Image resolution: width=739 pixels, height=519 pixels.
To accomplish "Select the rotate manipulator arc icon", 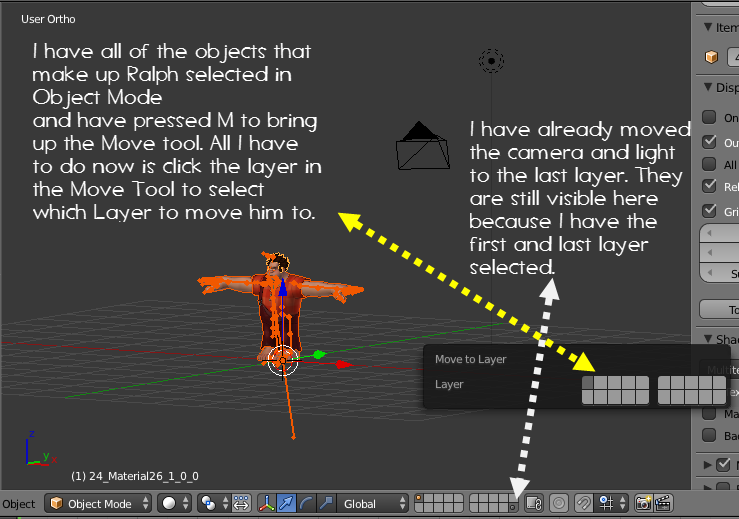I will point(306,503).
